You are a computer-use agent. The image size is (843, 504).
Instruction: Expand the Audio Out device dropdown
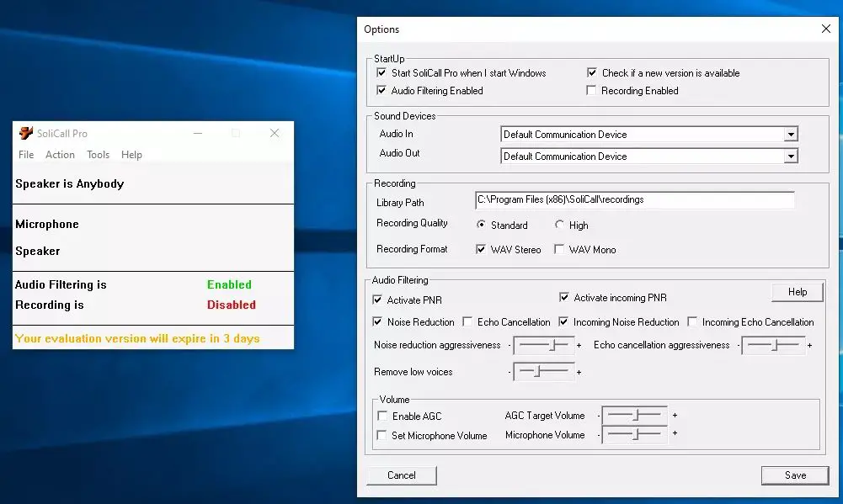tap(791, 157)
